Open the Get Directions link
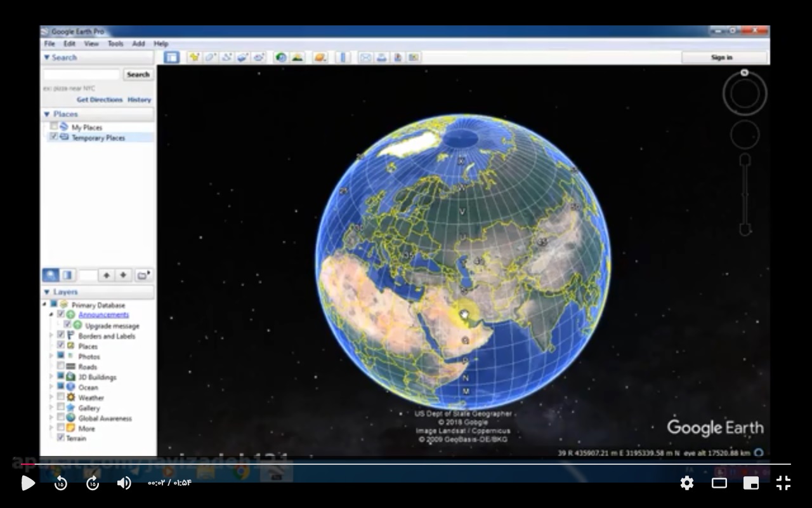Screen dimensions: 812x508 tap(100, 100)
